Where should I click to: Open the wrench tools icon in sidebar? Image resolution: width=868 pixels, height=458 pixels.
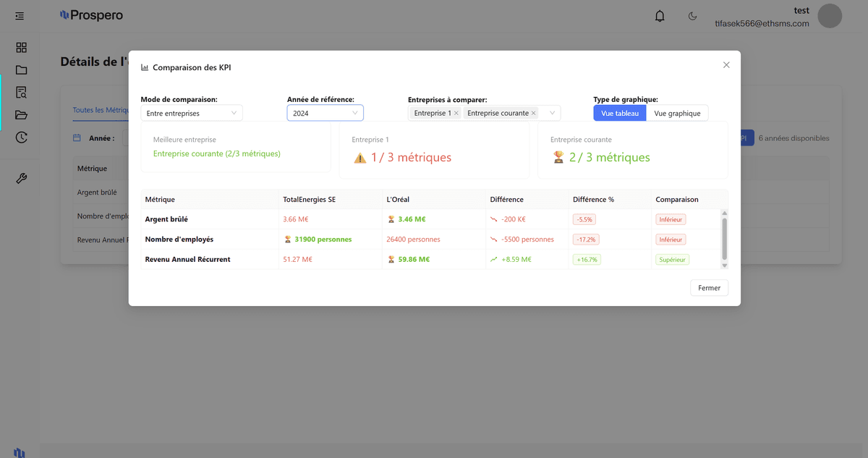coord(21,177)
